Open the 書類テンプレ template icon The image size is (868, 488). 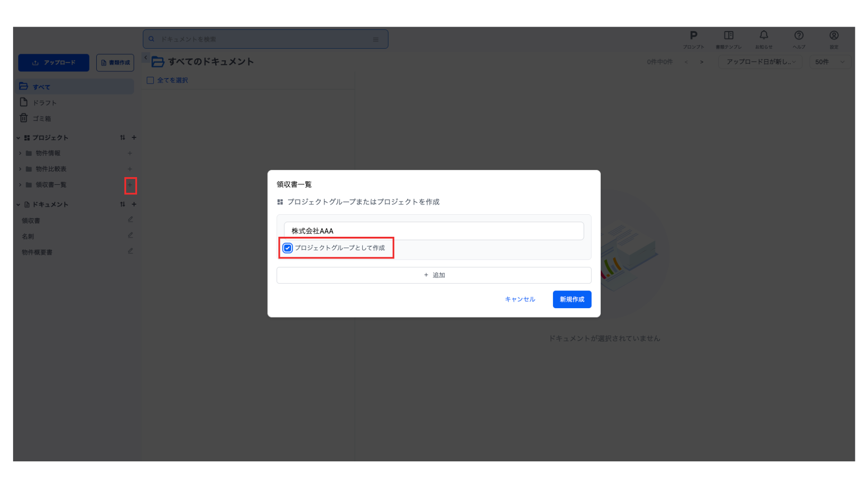coord(728,39)
